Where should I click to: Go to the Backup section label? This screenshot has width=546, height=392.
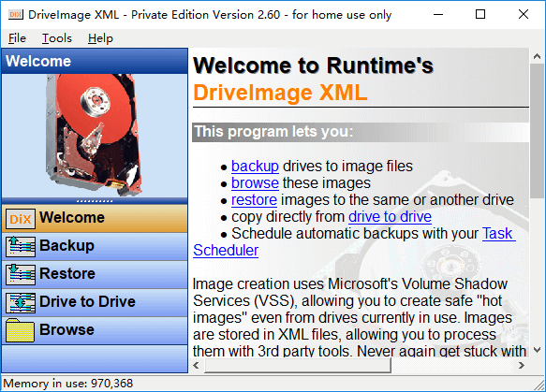tap(66, 245)
